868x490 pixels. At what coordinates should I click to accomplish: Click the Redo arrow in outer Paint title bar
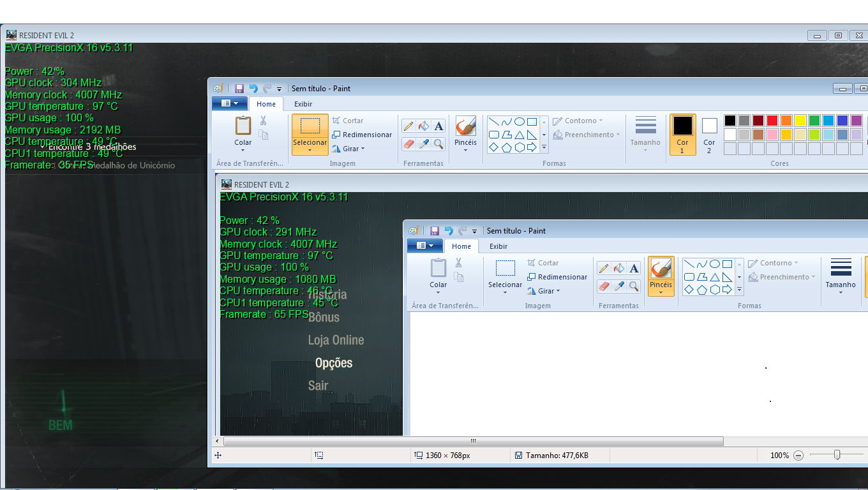point(267,89)
